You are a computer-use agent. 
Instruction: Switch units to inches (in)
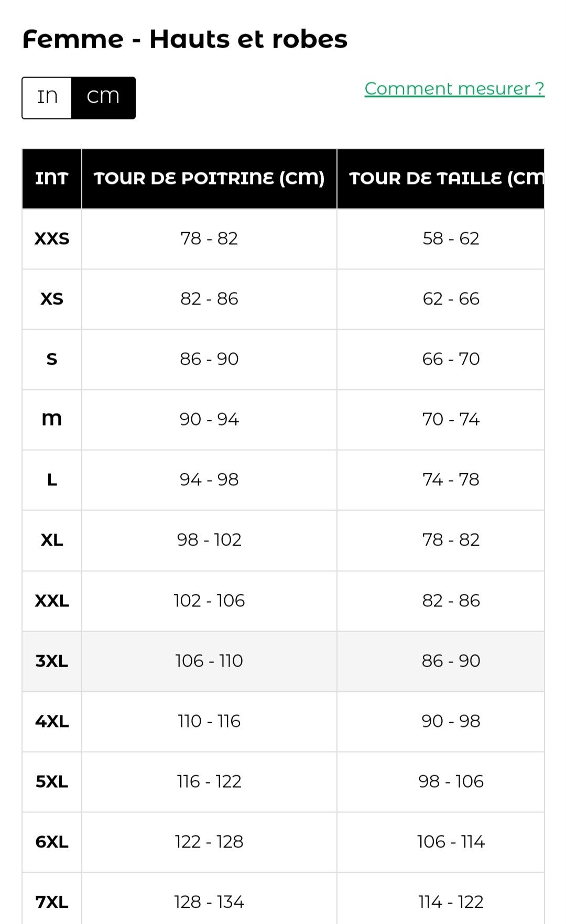click(x=47, y=97)
